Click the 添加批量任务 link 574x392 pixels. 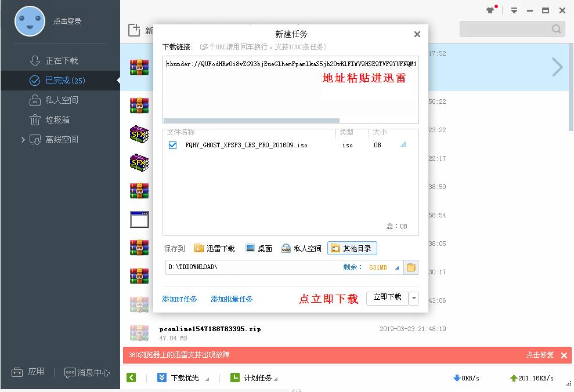(232, 299)
